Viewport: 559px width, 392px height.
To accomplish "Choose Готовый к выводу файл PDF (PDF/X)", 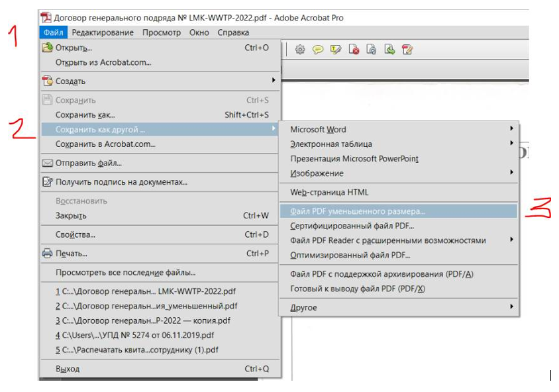I will (x=399, y=289).
